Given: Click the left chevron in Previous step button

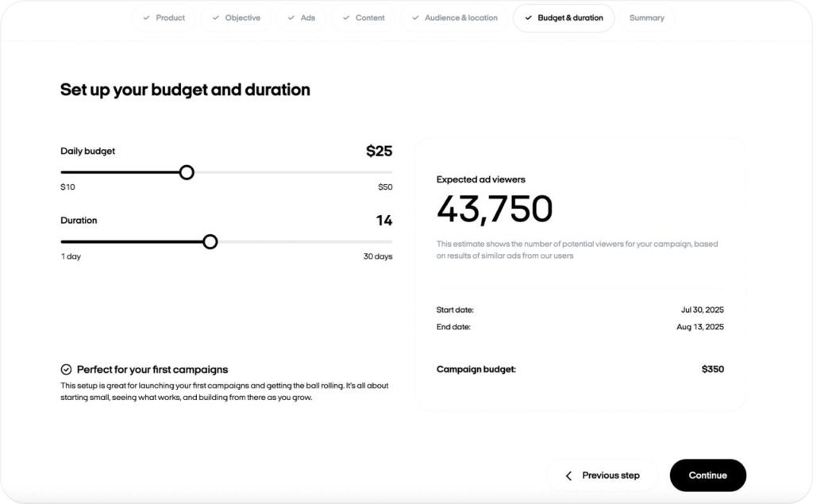Looking at the screenshot, I should 568,475.
